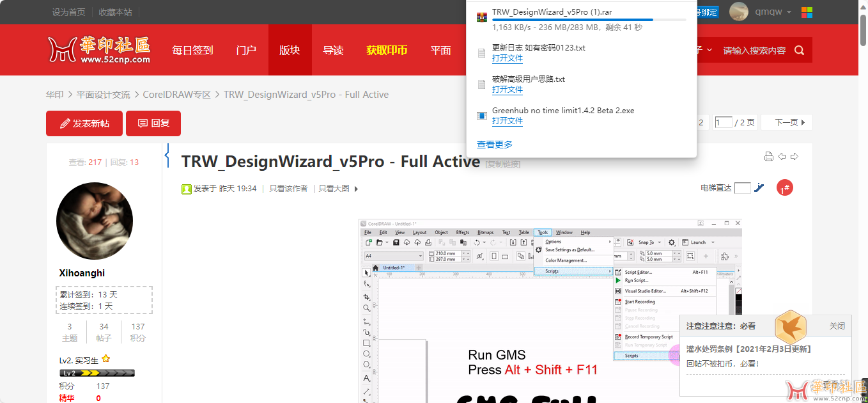
Task: Select the 版块 nav tab
Action: click(290, 51)
